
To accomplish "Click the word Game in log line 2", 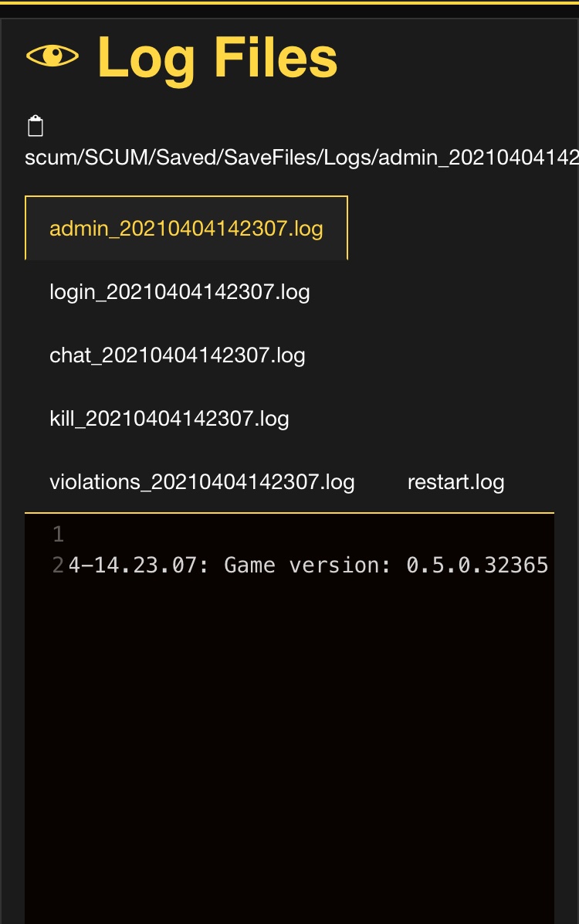I will pyautogui.click(x=249, y=565).
